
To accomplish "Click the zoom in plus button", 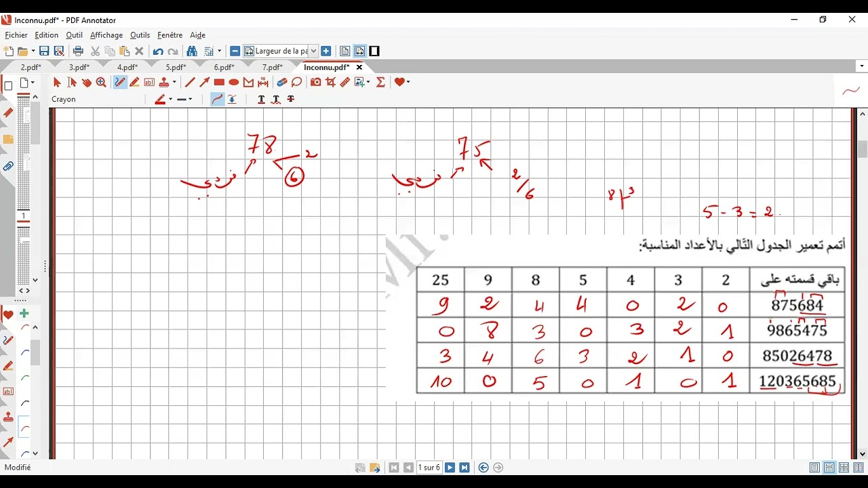I will click(326, 51).
